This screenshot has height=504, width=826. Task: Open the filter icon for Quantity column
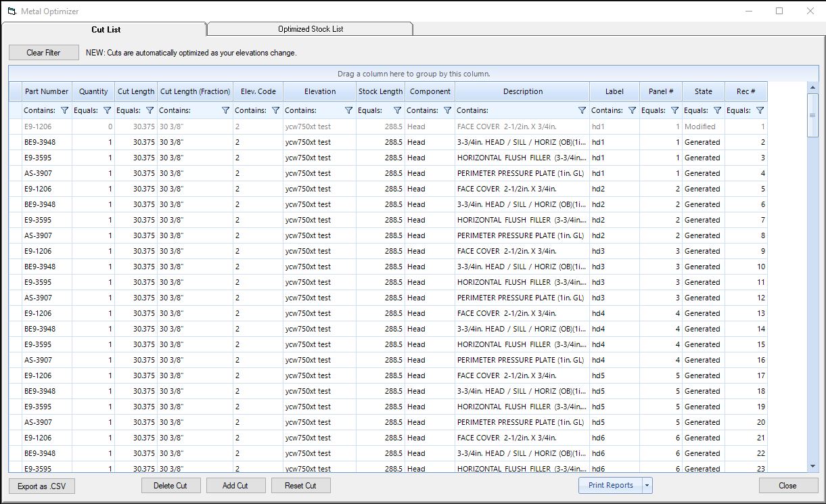107,110
